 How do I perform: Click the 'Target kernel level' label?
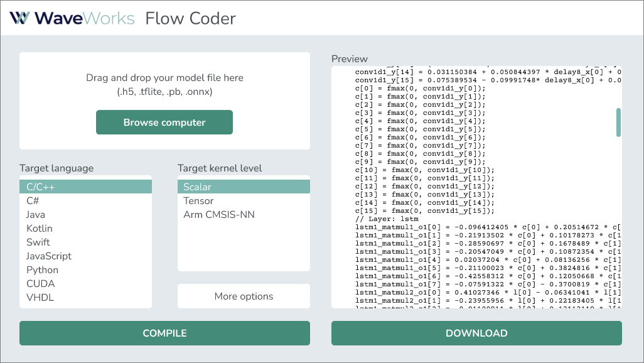point(220,168)
